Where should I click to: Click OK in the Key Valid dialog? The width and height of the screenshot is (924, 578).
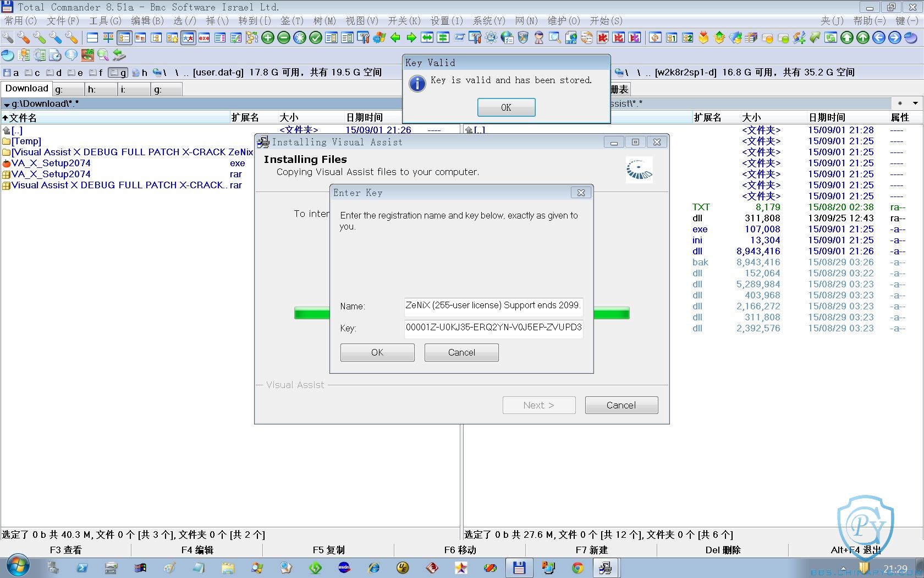pos(506,107)
